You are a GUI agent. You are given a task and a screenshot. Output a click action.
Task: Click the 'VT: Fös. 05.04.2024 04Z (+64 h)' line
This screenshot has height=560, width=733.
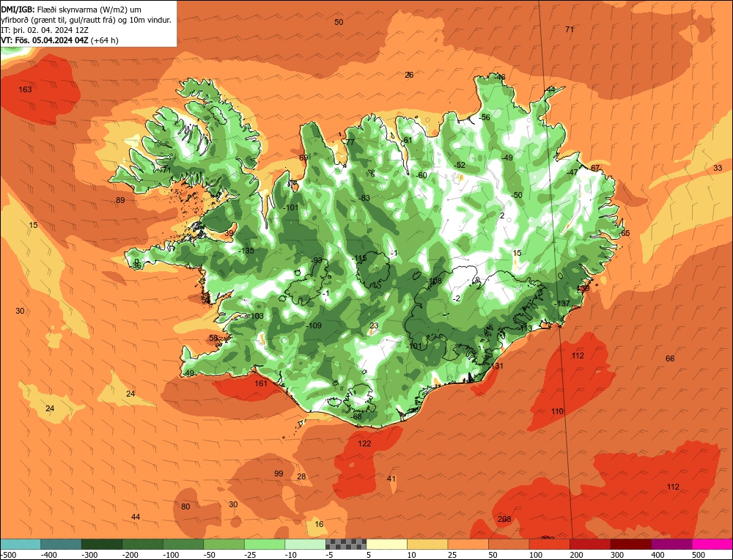(60, 40)
